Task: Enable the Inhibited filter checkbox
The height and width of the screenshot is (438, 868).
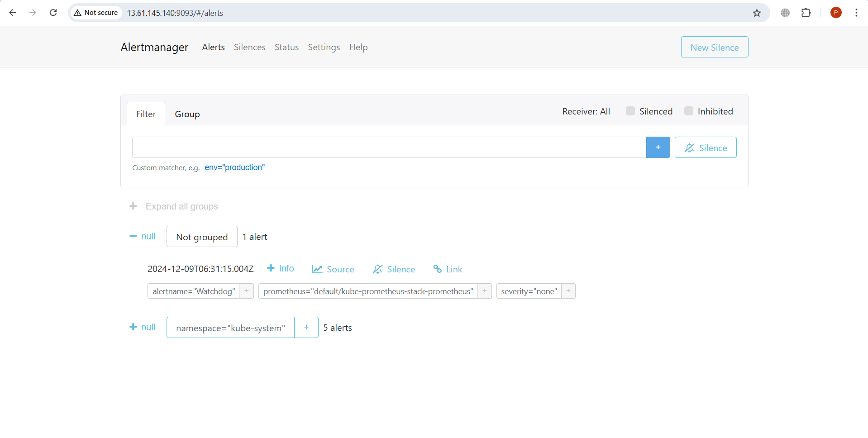Action: tap(688, 110)
